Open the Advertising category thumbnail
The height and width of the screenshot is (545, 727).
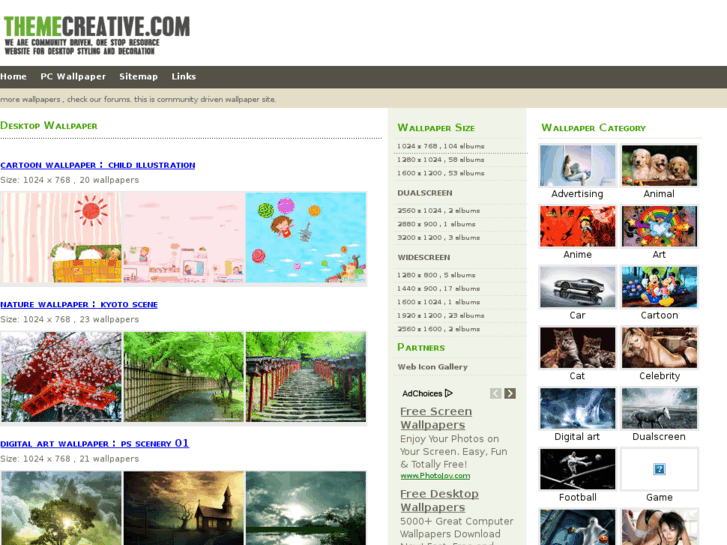coord(577,166)
